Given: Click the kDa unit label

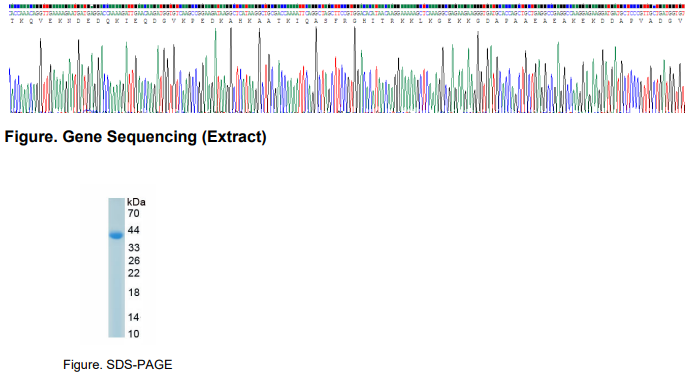Looking at the screenshot, I should click(x=136, y=202).
